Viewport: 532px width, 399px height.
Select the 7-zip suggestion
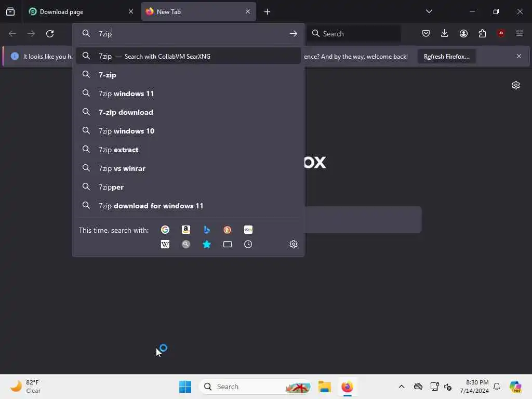coord(188,75)
